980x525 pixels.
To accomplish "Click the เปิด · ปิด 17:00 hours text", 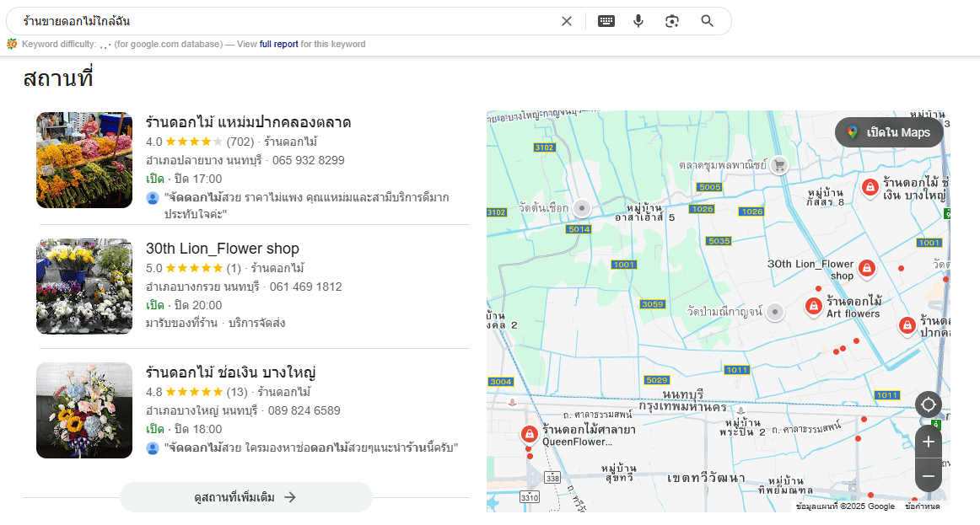I will click(x=184, y=179).
